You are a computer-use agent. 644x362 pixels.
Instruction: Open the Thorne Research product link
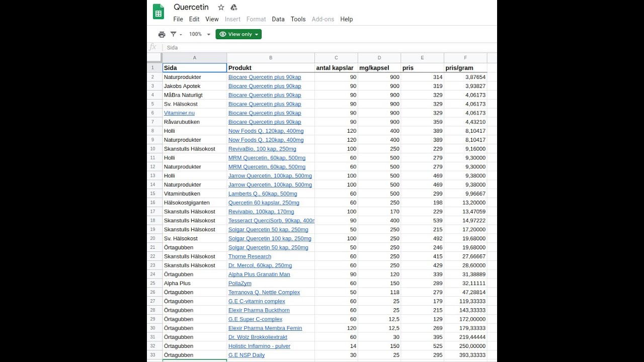coord(250,256)
